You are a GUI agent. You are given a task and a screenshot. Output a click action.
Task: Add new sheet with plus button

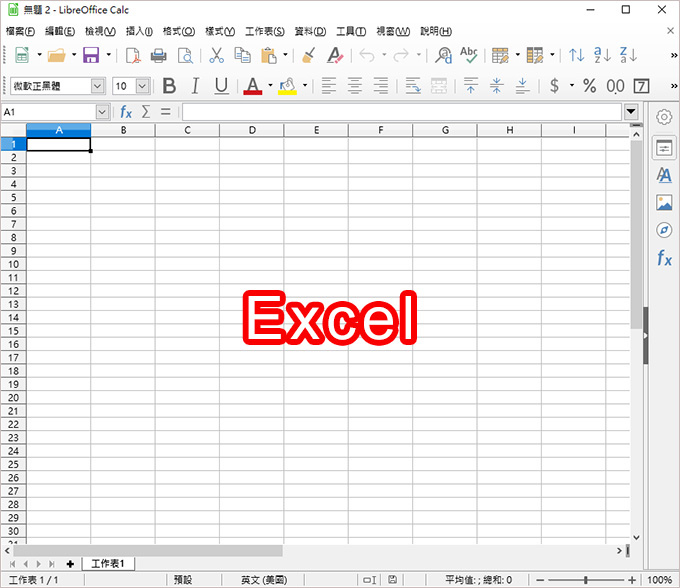click(70, 564)
